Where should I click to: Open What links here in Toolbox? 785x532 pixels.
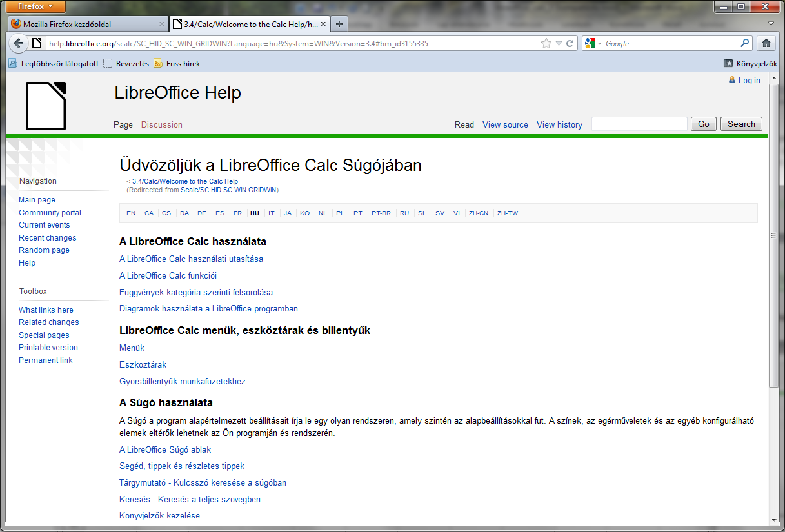click(46, 310)
